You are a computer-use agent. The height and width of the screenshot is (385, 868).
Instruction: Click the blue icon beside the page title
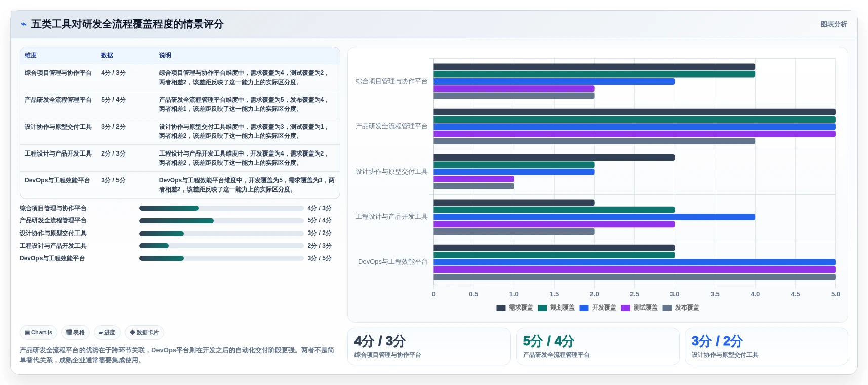pyautogui.click(x=23, y=24)
